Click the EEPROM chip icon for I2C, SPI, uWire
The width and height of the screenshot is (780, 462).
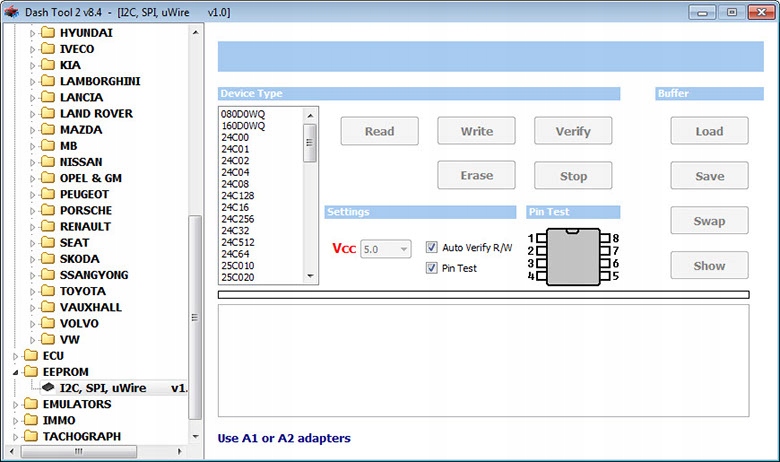[x=47, y=388]
